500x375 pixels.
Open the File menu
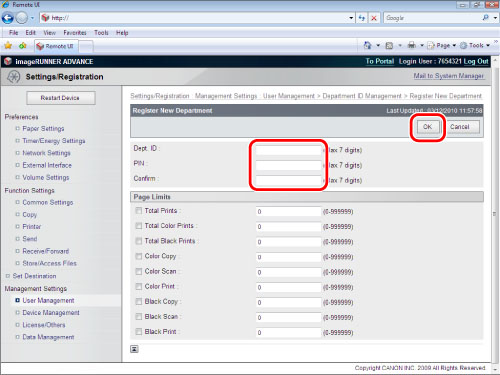tap(14, 33)
